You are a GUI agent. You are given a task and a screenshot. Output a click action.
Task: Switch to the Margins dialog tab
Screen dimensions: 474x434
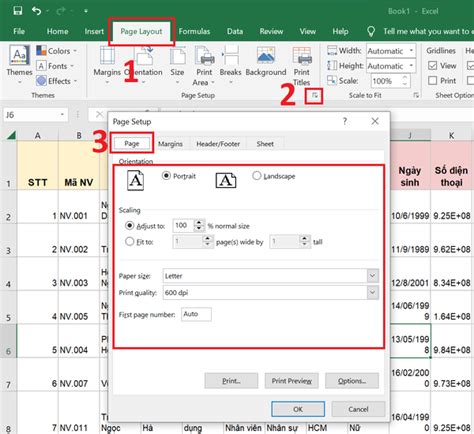170,144
